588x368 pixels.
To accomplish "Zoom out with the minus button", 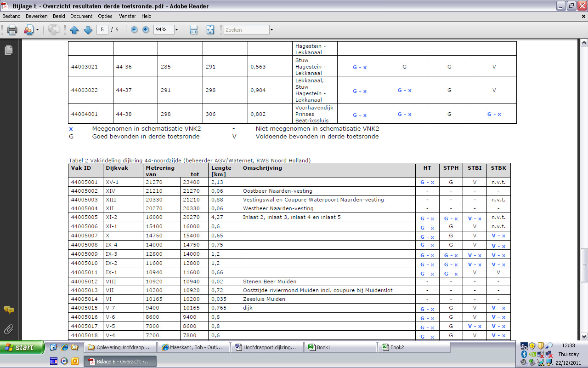I will [x=134, y=30].
